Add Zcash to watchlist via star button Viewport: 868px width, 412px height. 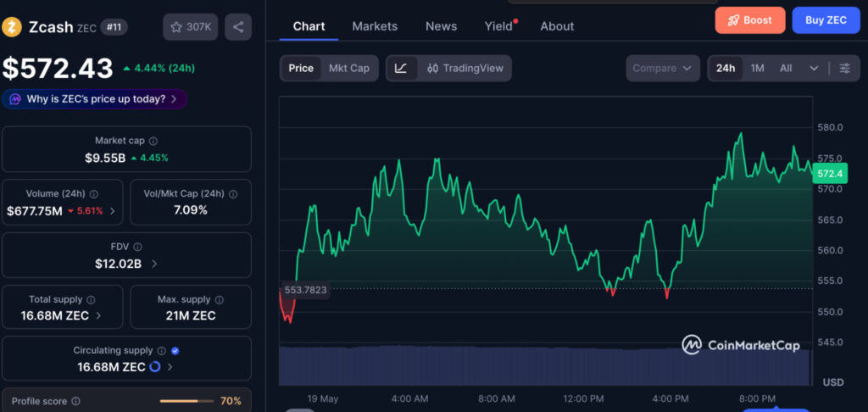click(x=191, y=27)
